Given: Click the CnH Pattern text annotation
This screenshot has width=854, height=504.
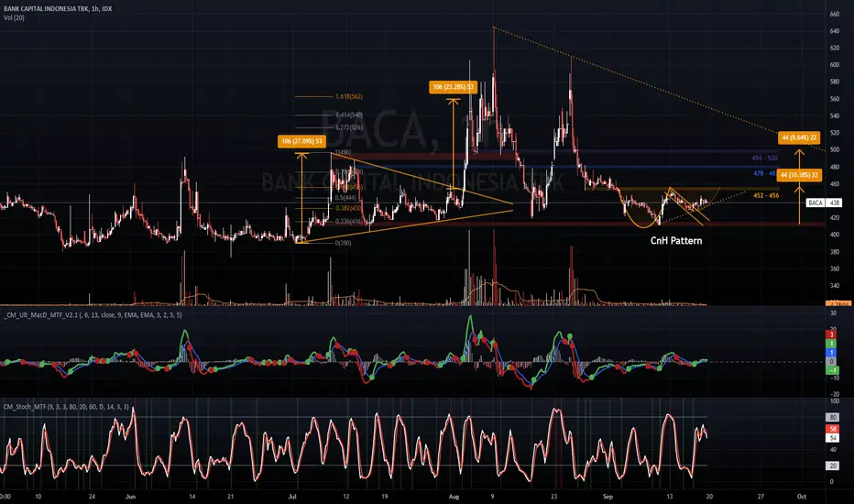Looking at the screenshot, I should pyautogui.click(x=676, y=241).
